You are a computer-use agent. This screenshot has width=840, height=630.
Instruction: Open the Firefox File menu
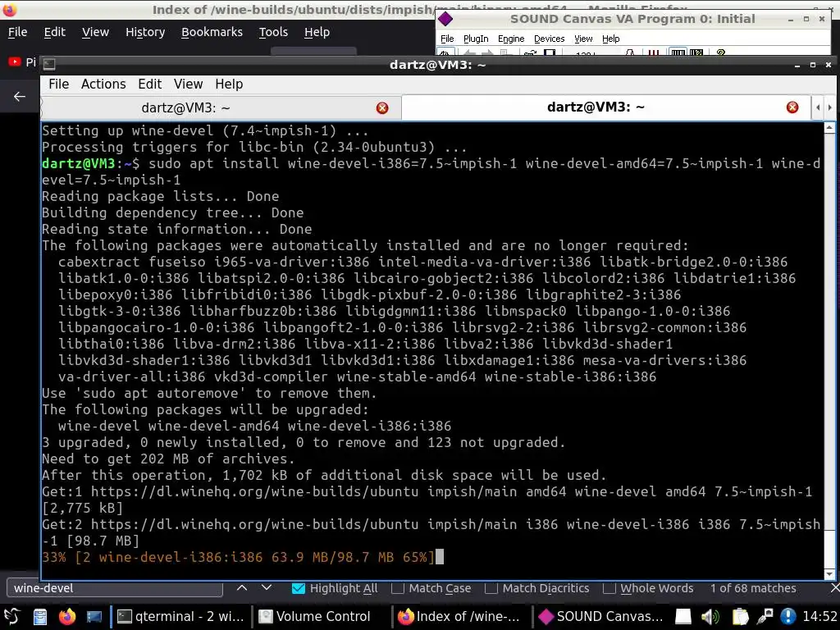[x=18, y=32]
